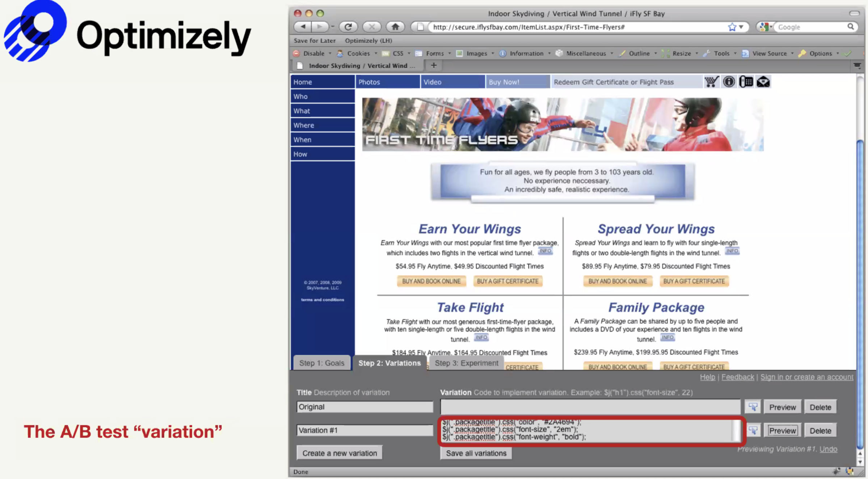Click the Undo preview link
Image resolution: width=868 pixels, height=479 pixels.
(828, 449)
